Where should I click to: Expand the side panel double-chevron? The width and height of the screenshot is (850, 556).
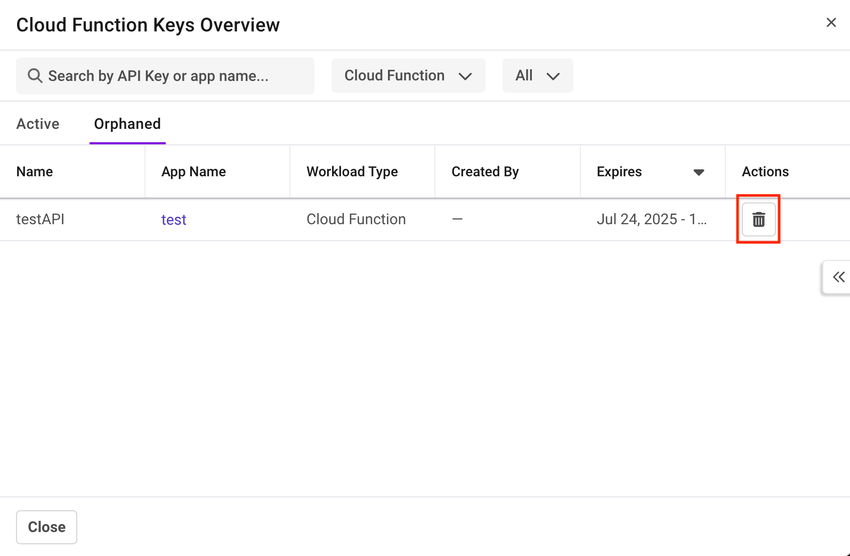[838, 277]
